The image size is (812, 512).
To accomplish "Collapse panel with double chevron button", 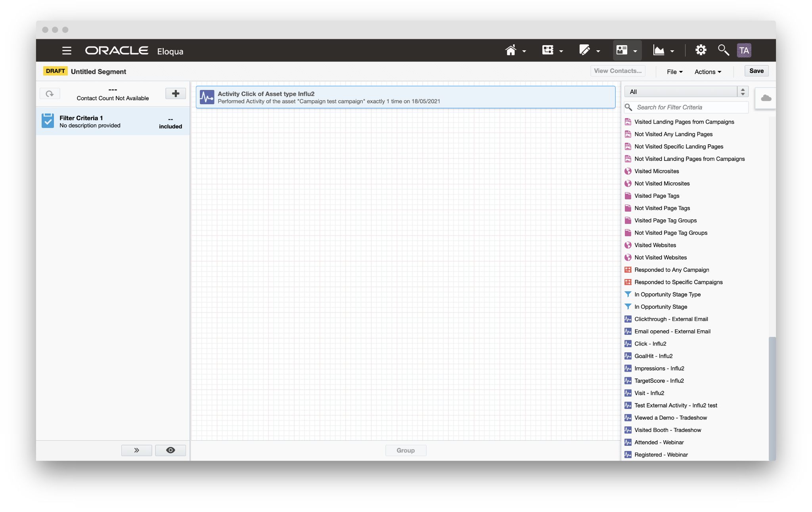I will pyautogui.click(x=136, y=450).
